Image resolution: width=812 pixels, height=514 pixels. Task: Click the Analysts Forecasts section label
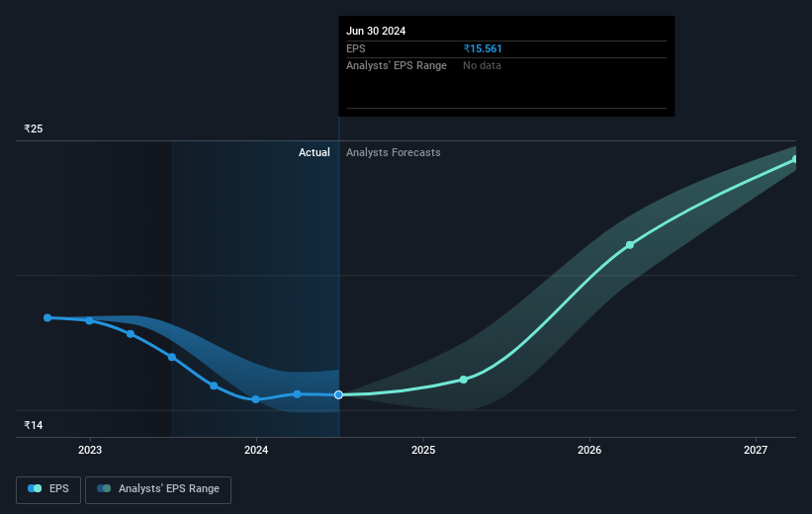[x=393, y=152]
